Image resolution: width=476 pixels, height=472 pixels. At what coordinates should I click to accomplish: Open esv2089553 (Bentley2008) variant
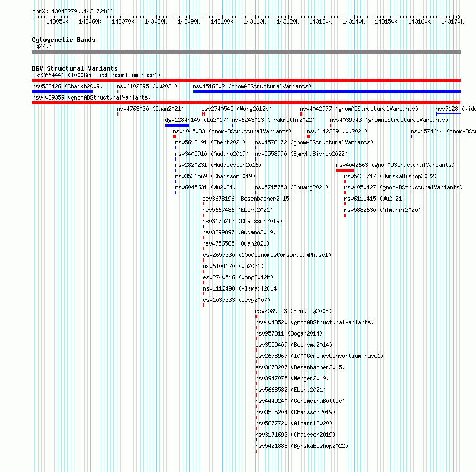click(293, 311)
